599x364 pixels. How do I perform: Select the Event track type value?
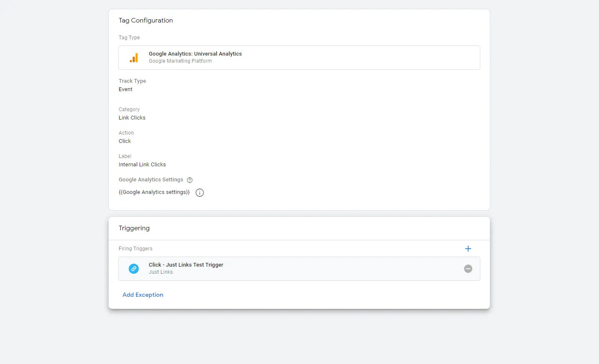click(125, 89)
